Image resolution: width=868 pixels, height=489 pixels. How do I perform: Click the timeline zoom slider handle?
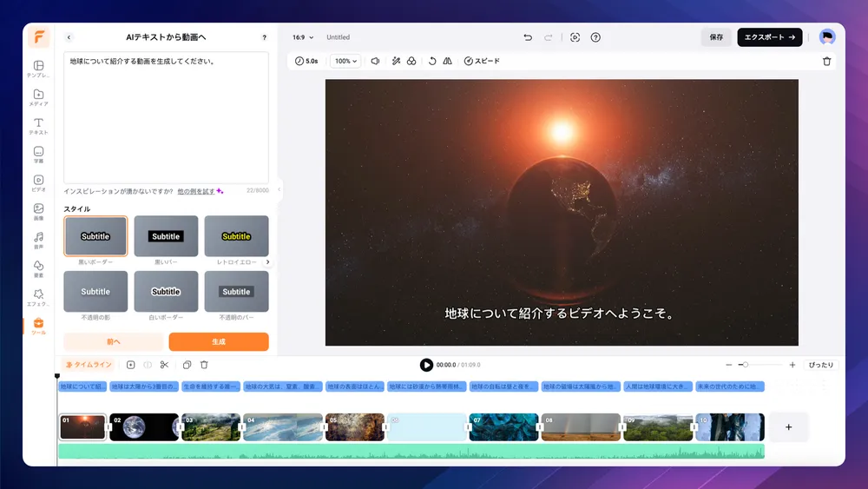[745, 365]
